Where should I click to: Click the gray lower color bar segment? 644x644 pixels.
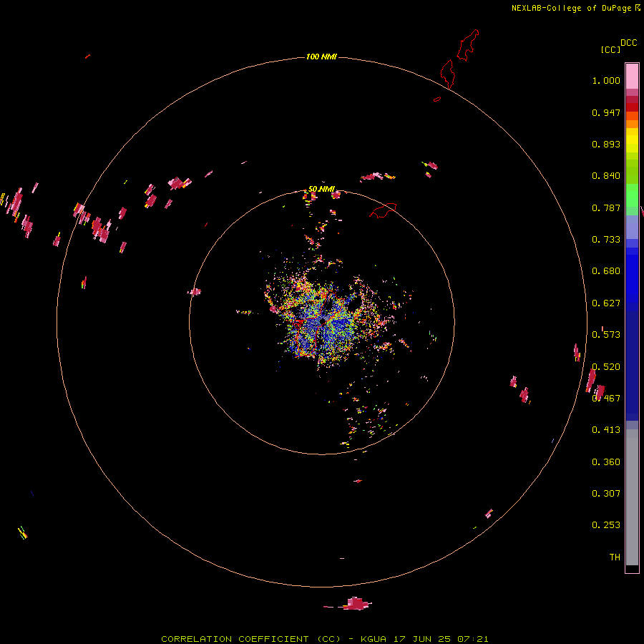[x=632, y=497]
